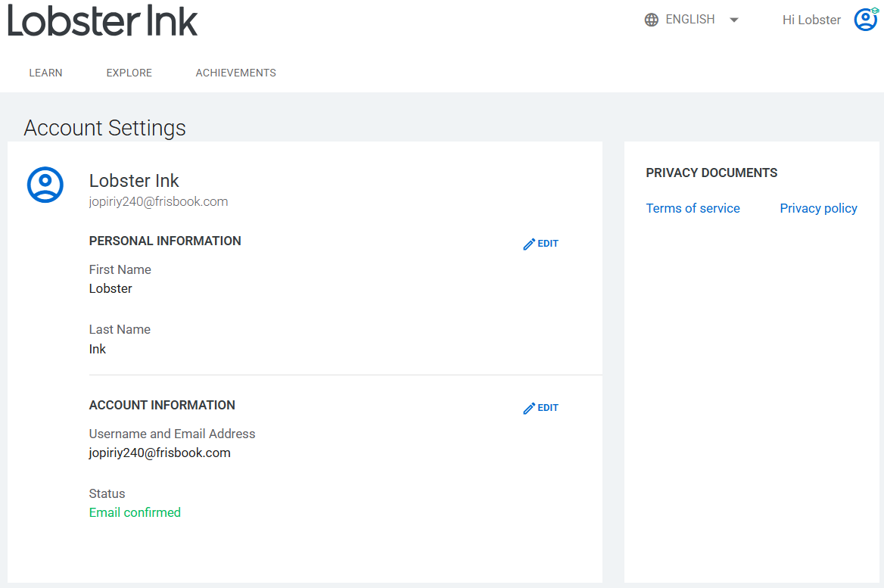
Task: Click the First Name value Lobster
Action: [x=110, y=288]
